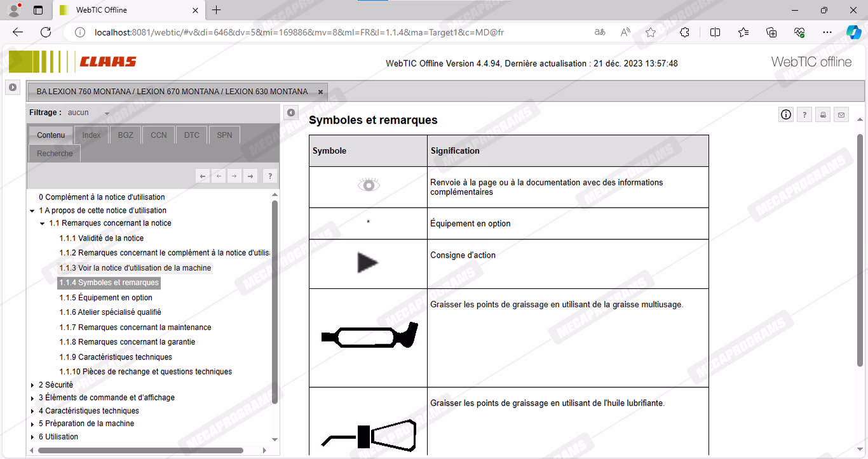This screenshot has width=868, height=459.
Task: Send the page via the envelope icon
Action: [x=841, y=115]
